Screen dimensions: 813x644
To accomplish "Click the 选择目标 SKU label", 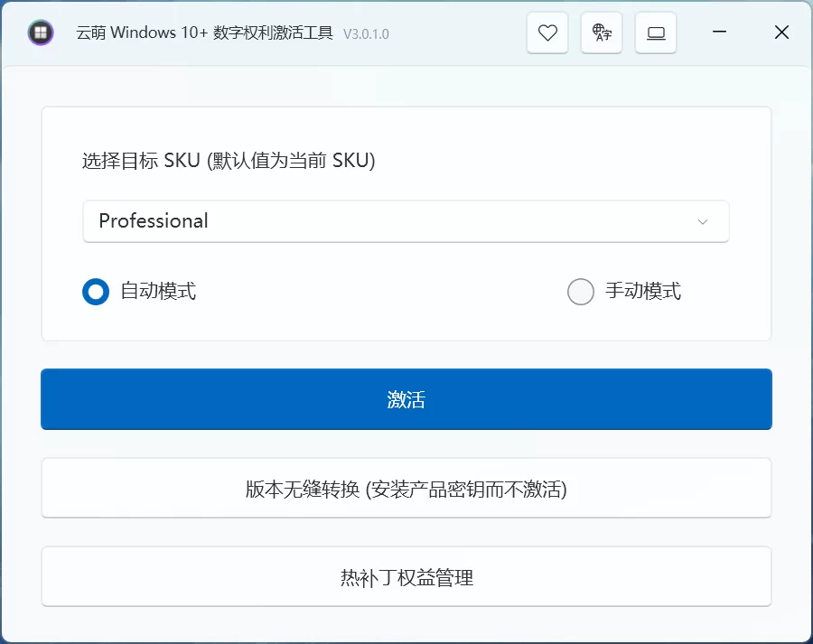I will [x=229, y=161].
